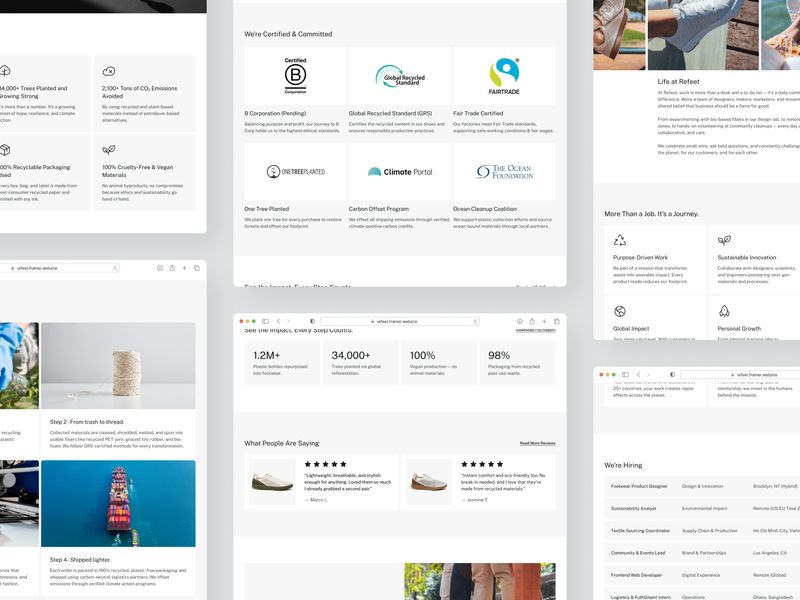
Task: Go back in the center browser window
Action: click(279, 321)
